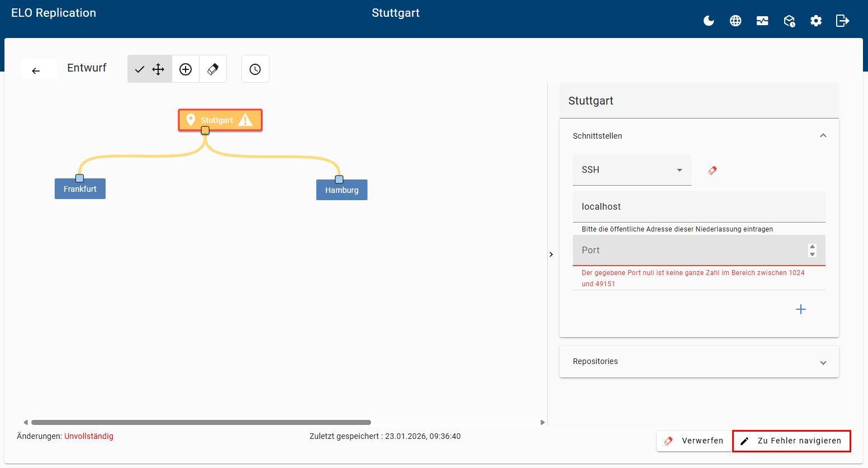Click the diagram's horizontal scrollbar thumb
Screen dimensions: 868x468
pos(201,423)
